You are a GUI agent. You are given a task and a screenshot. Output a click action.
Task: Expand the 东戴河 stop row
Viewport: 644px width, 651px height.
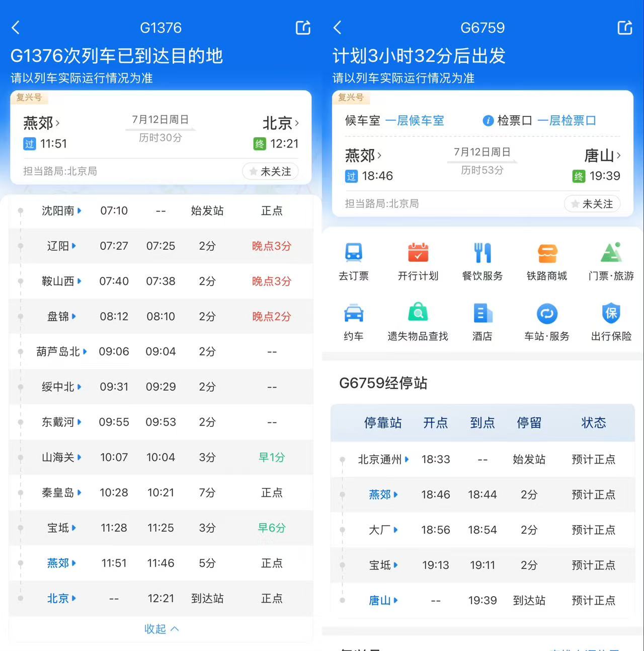(x=161, y=422)
